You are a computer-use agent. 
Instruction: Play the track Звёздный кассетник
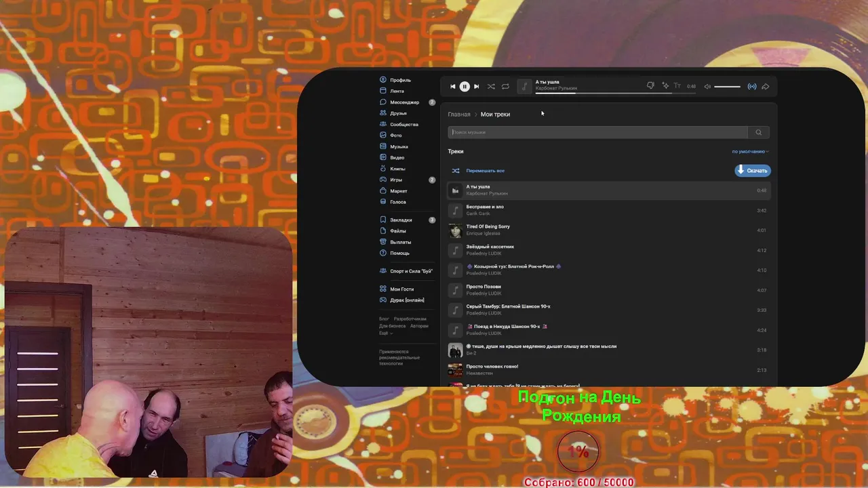coord(609,250)
